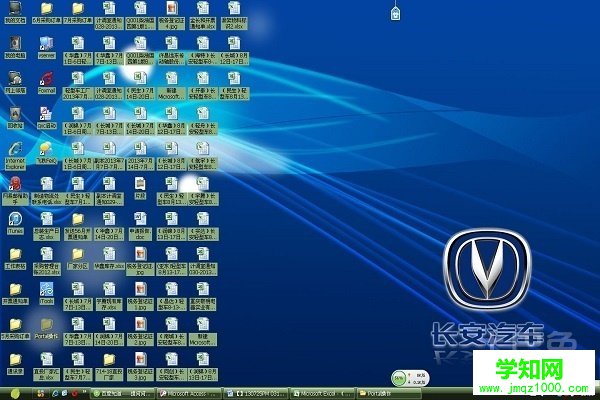Screen dimensions: 600x400
Task: Click the Internet Explorer quick launch icon
Action: [x=55, y=393]
